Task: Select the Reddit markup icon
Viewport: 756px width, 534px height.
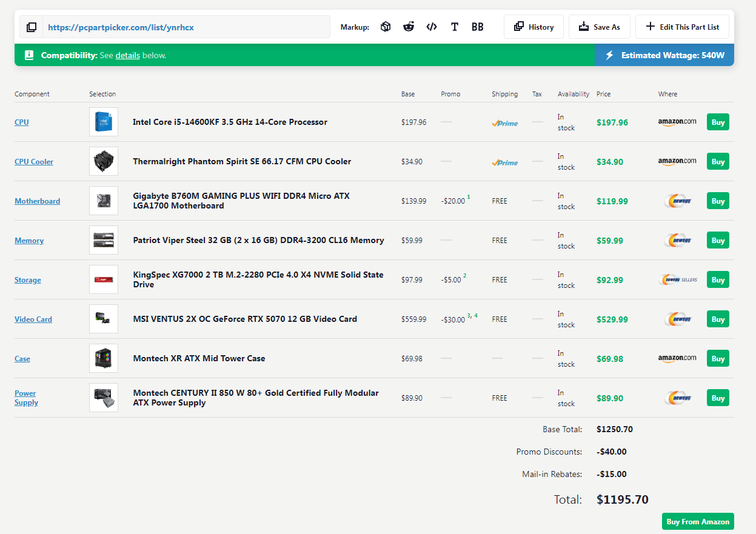Action: [x=409, y=27]
